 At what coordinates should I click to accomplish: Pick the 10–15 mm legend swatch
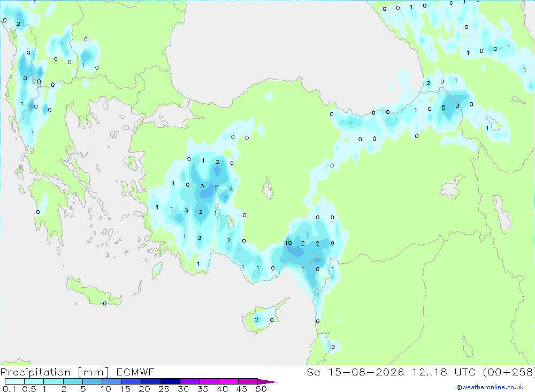(x=112, y=381)
